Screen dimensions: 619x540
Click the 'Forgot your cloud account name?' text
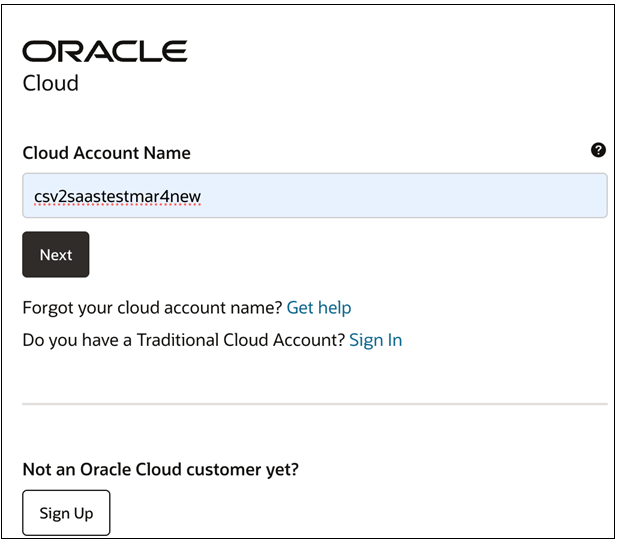pos(152,308)
